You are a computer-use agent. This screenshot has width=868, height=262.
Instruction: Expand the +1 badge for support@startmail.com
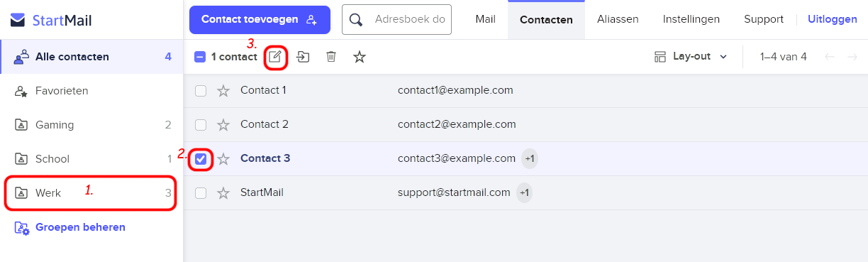point(524,193)
